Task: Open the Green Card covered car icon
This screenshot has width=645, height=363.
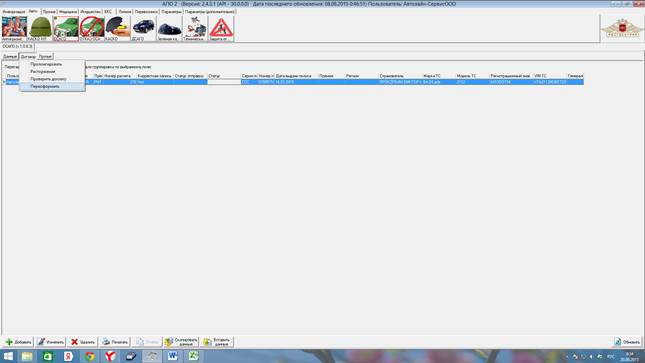Action: [x=169, y=28]
